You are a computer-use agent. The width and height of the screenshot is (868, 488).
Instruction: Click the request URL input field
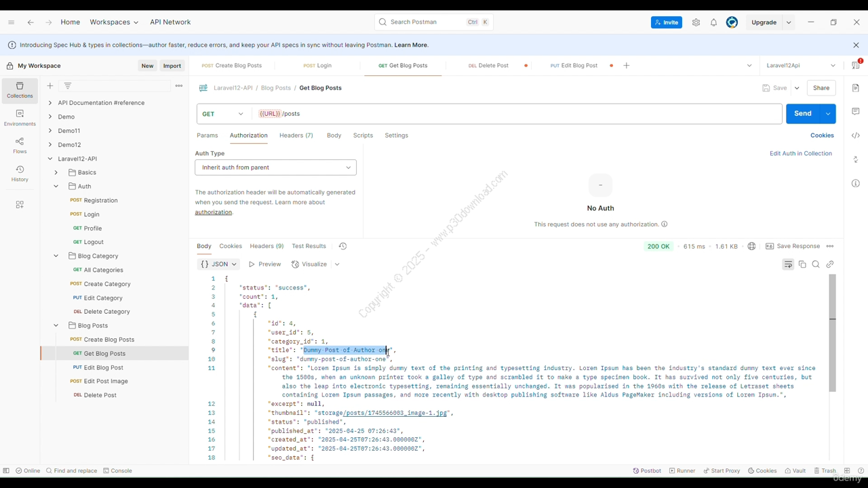pos(518,114)
